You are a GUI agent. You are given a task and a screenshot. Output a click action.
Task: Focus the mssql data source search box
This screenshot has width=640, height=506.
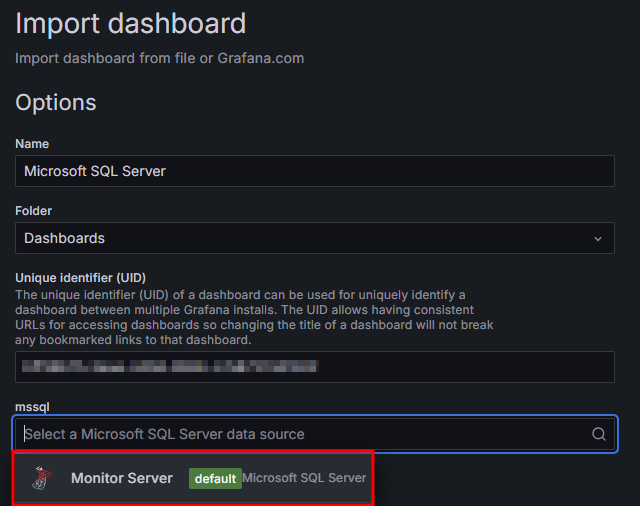pyautogui.click(x=315, y=434)
